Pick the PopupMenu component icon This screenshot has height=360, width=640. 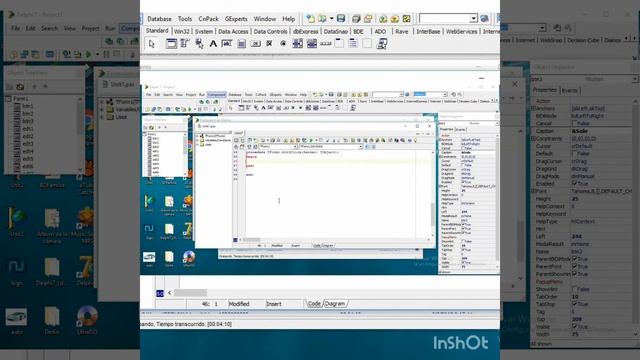pyautogui.click(x=199, y=44)
